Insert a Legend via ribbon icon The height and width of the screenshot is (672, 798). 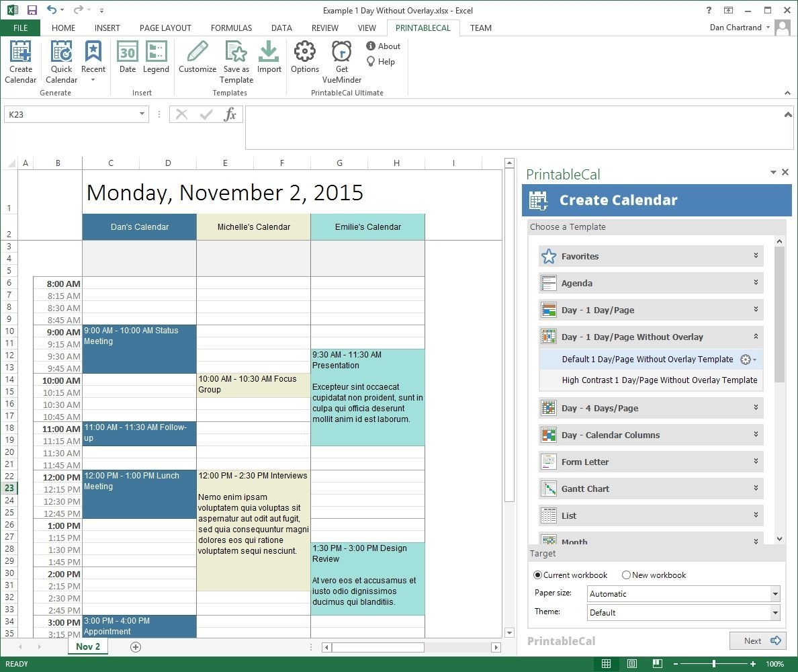(156, 57)
